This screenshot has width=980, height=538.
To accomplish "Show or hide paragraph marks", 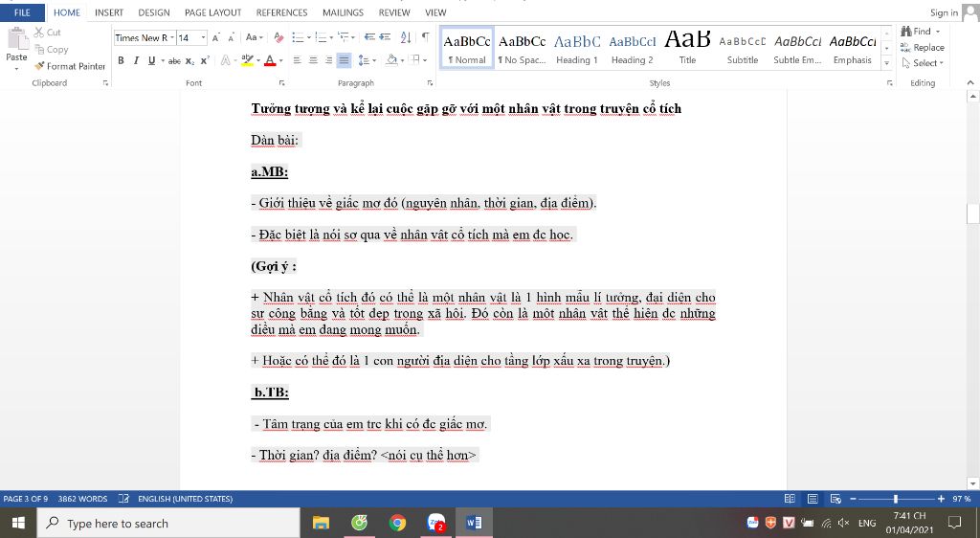I will pos(425,37).
